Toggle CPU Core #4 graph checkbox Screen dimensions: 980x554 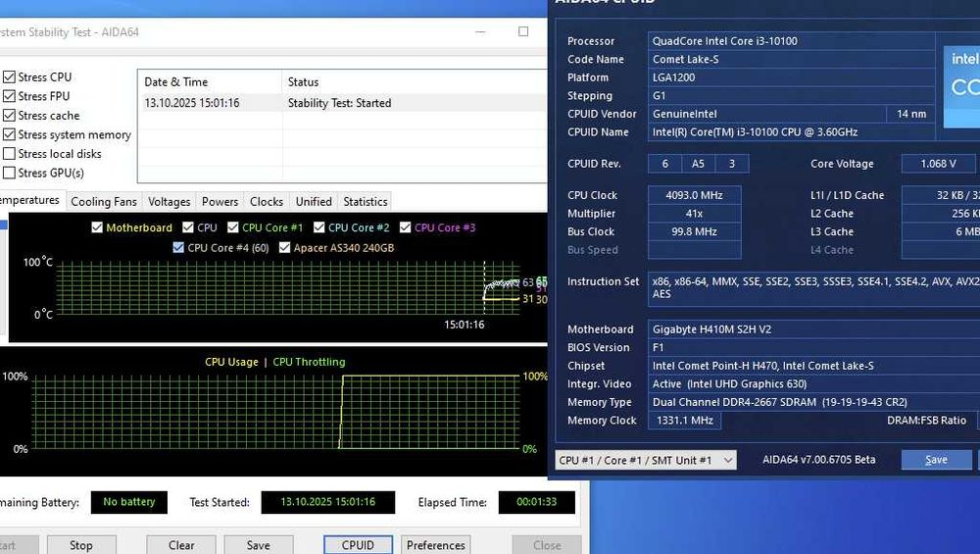tap(178, 248)
